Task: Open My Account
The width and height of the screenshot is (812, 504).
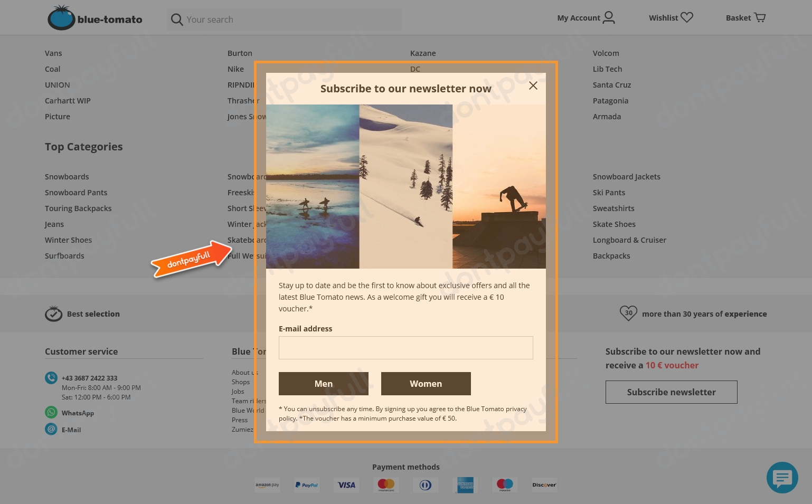Action: coord(586,17)
